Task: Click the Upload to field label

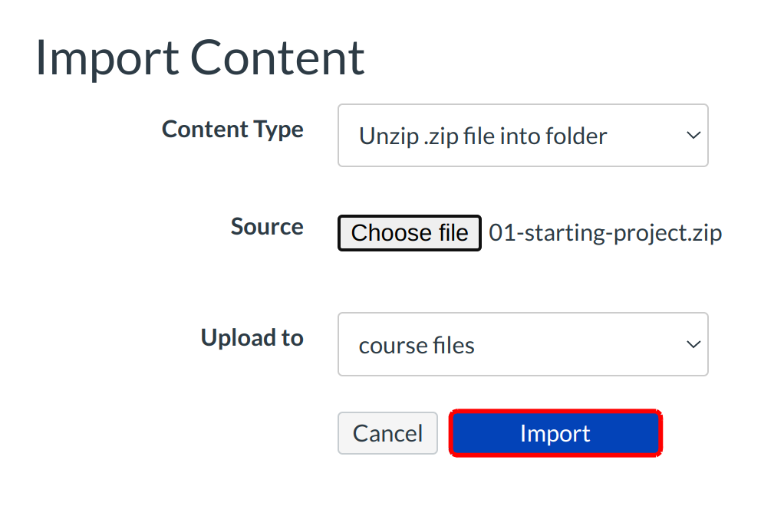Action: (252, 337)
